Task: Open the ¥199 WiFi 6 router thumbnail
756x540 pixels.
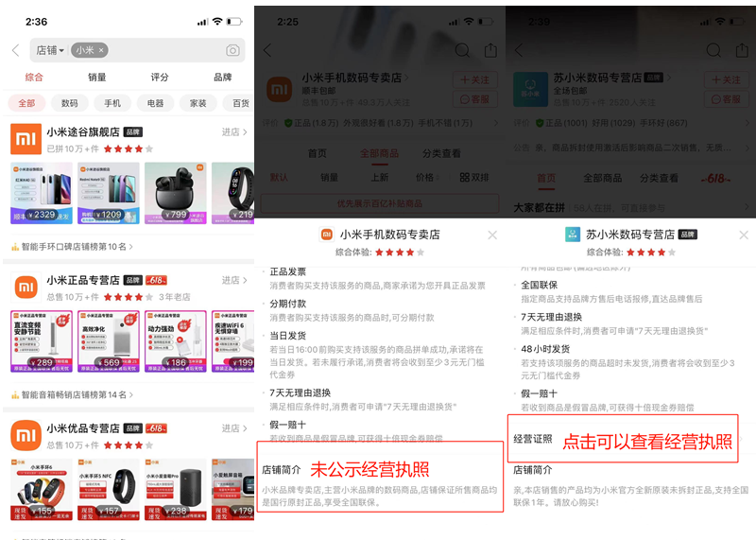Action: (x=232, y=341)
